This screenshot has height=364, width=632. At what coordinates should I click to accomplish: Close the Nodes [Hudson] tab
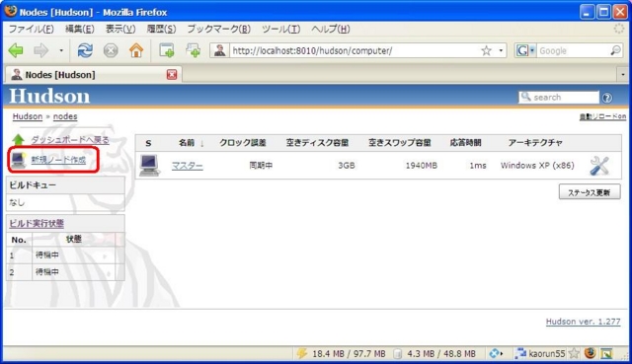pyautogui.click(x=172, y=75)
